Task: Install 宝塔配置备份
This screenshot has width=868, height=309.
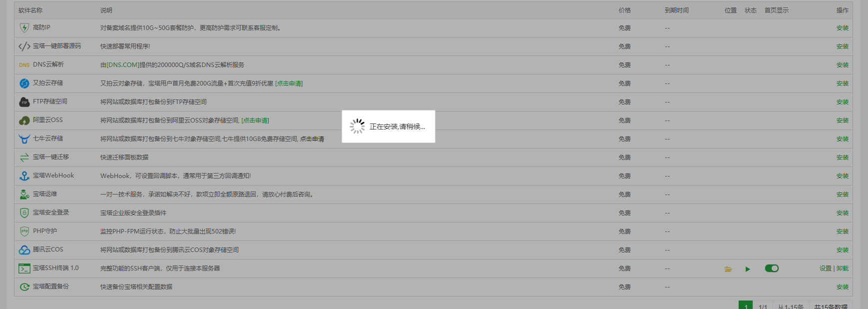Action: (x=842, y=287)
